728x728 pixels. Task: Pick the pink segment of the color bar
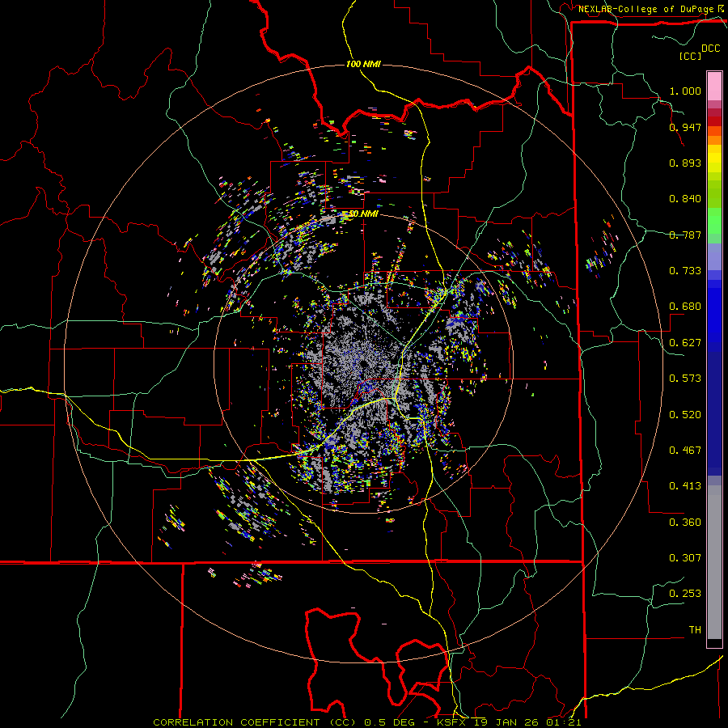tap(714, 86)
